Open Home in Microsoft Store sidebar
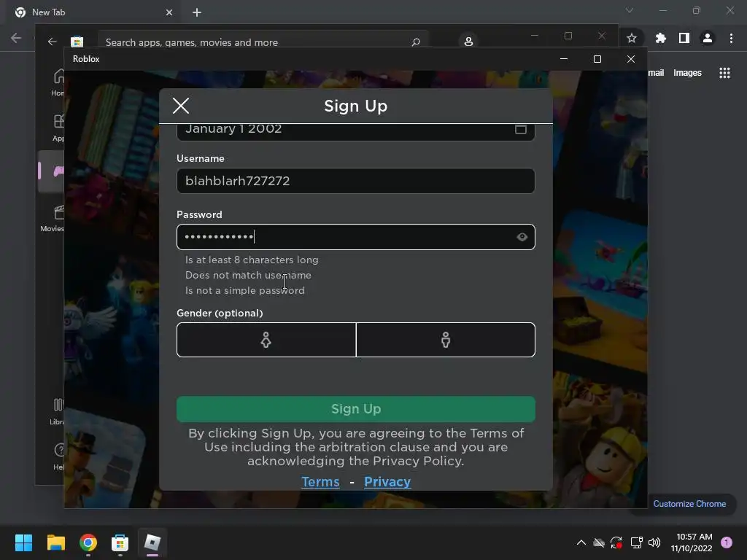The image size is (747, 560). click(58, 82)
